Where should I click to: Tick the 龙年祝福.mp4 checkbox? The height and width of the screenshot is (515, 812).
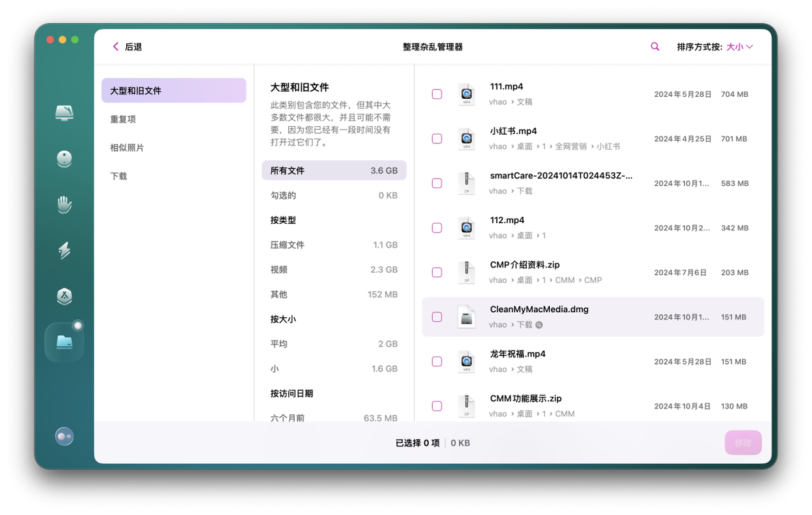click(x=437, y=361)
